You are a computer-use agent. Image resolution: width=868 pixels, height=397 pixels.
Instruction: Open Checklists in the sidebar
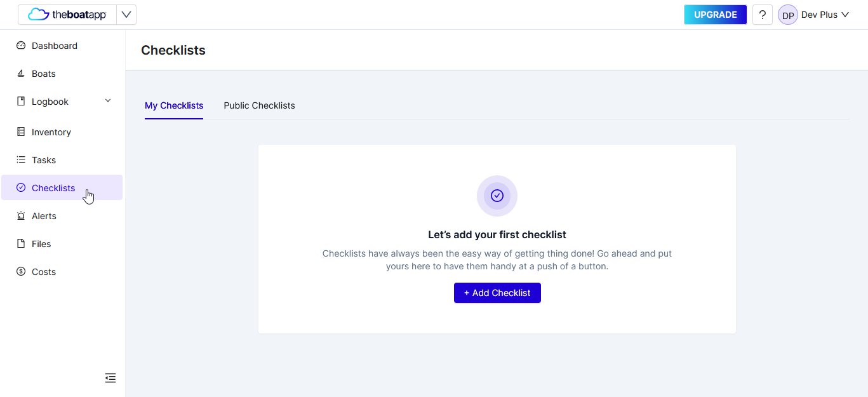tap(62, 187)
